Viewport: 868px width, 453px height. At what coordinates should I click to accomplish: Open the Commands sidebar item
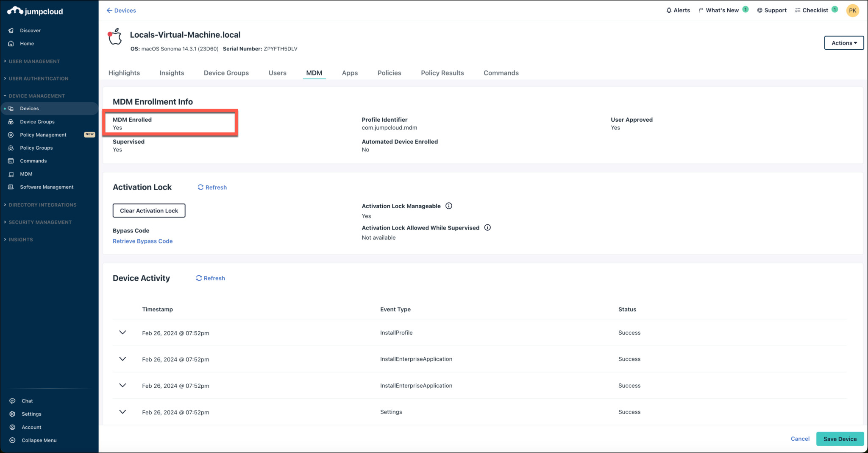click(33, 161)
